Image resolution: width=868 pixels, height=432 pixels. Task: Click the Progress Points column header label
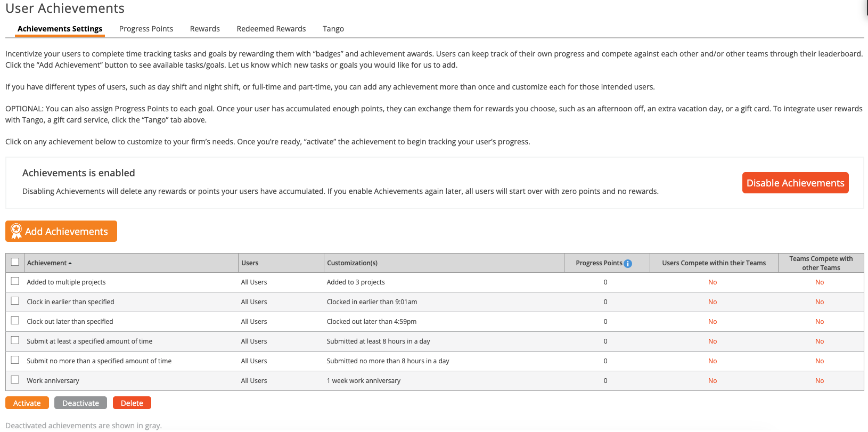[x=599, y=263]
